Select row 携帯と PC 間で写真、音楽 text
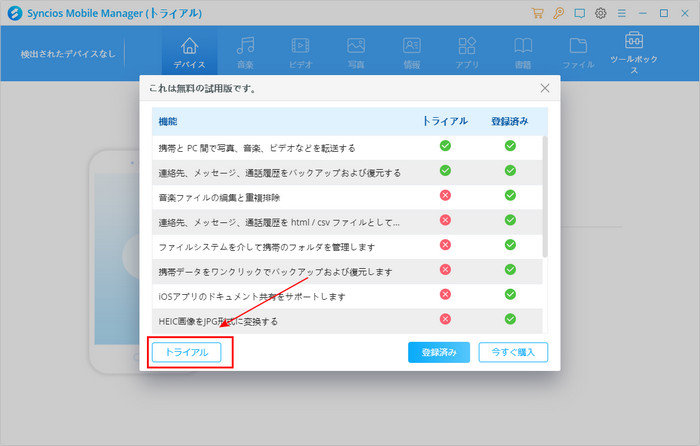700x446 pixels. pos(257,148)
